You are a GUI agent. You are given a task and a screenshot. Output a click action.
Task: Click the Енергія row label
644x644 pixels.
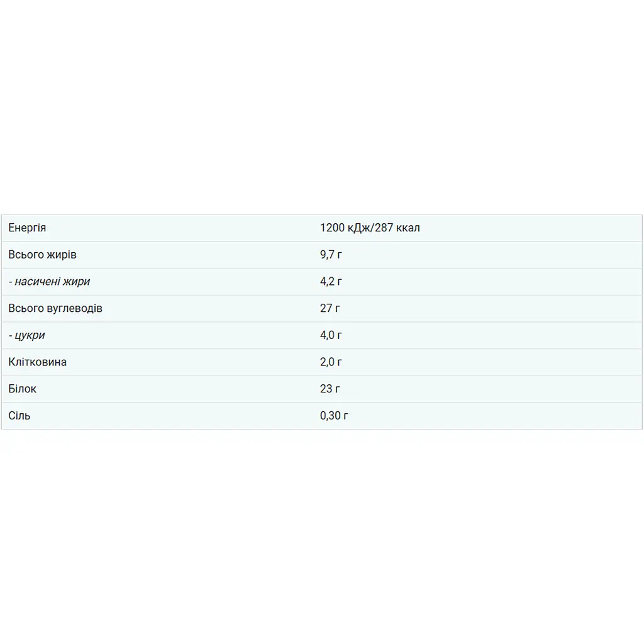[27, 228]
